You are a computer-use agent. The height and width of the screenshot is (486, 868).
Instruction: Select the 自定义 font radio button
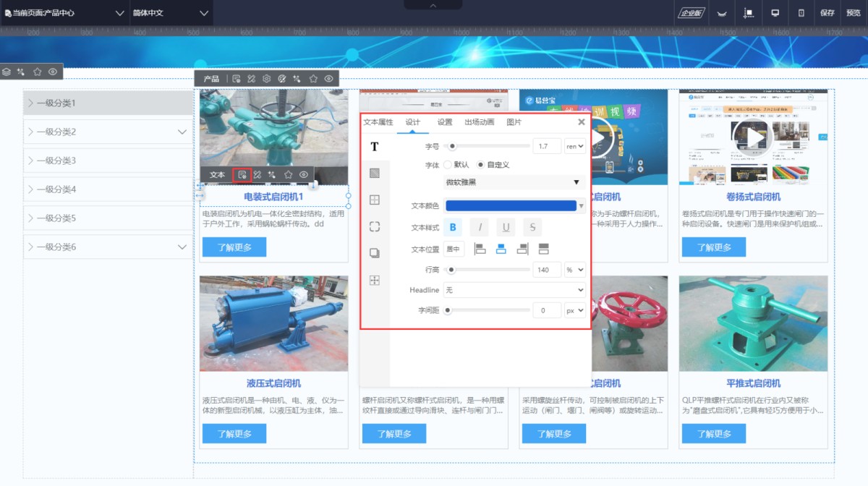(x=480, y=165)
